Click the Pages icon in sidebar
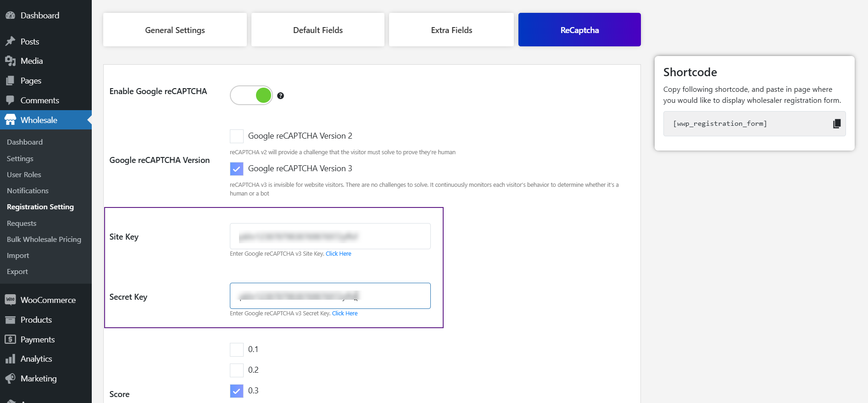Viewport: 868px width, 403px height. click(x=10, y=81)
